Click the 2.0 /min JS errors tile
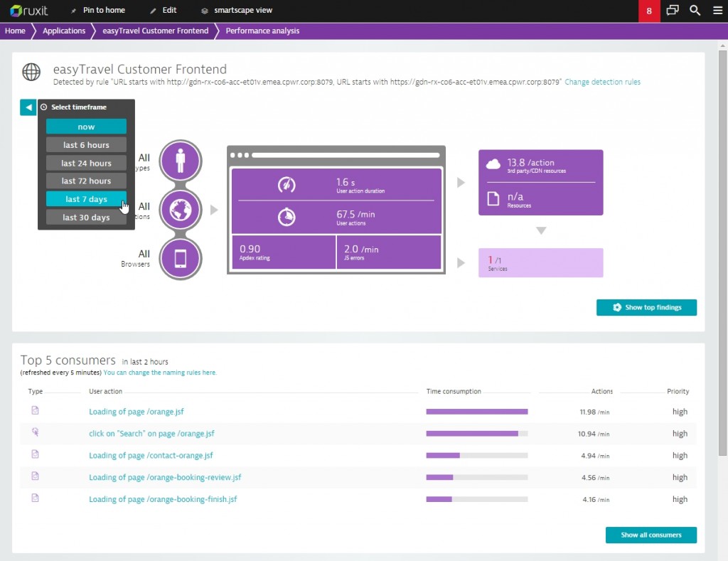The width and height of the screenshot is (728, 561). (389, 252)
